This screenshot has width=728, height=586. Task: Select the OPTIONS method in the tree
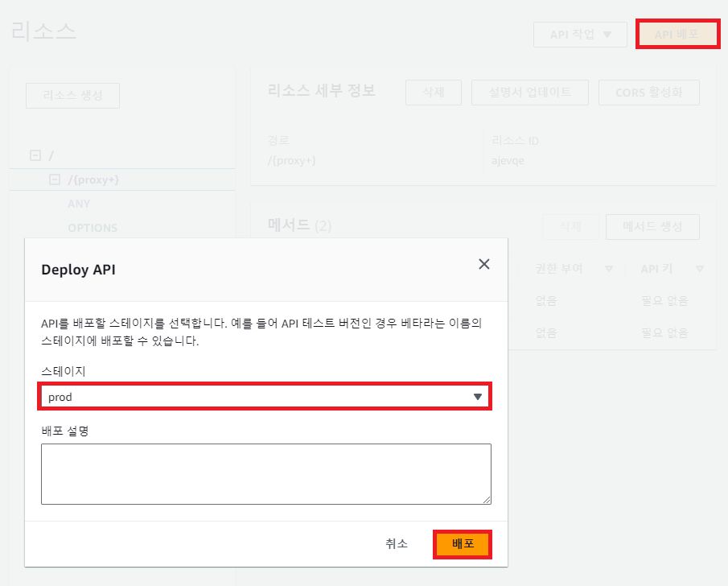(93, 228)
